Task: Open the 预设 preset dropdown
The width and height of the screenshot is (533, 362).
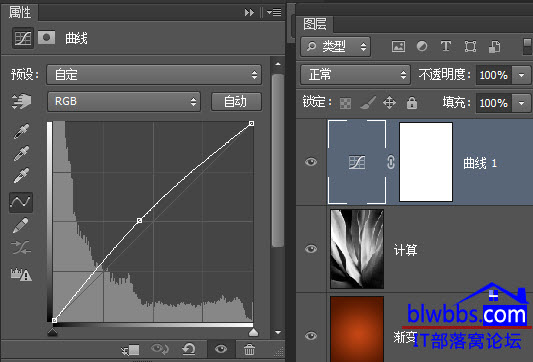Action: pos(154,74)
